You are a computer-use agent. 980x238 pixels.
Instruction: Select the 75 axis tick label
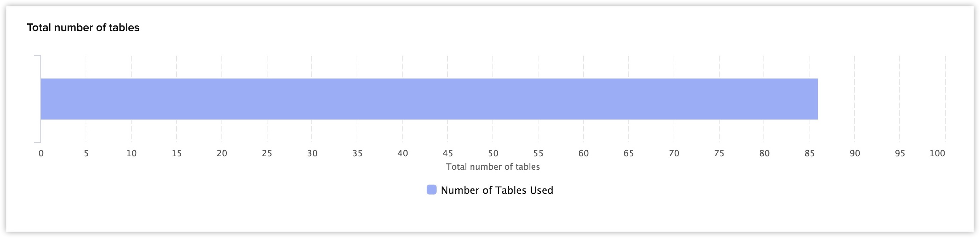[x=719, y=153]
